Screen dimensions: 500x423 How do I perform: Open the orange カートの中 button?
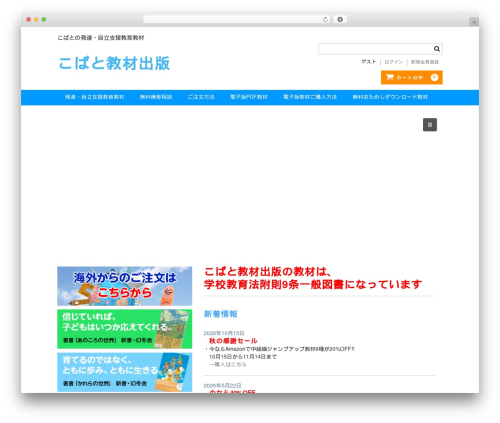pyautogui.click(x=412, y=77)
